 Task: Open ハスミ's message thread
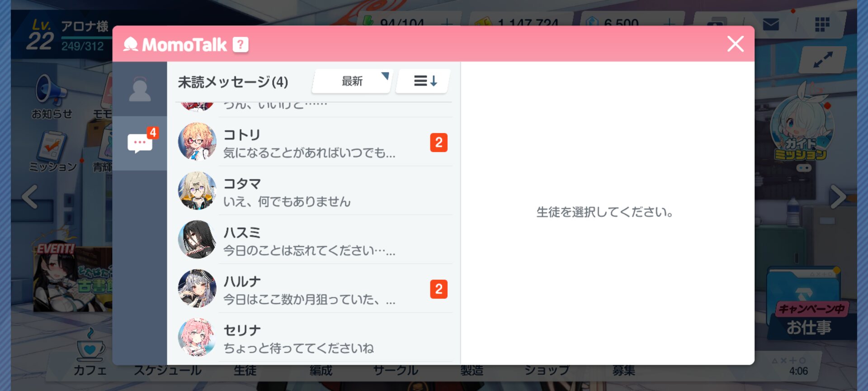coord(309,240)
